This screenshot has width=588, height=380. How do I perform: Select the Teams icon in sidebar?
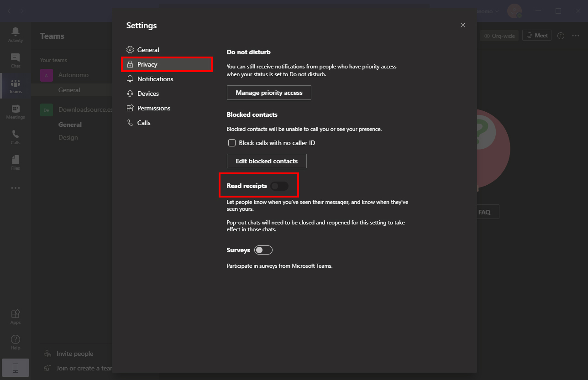point(16,86)
